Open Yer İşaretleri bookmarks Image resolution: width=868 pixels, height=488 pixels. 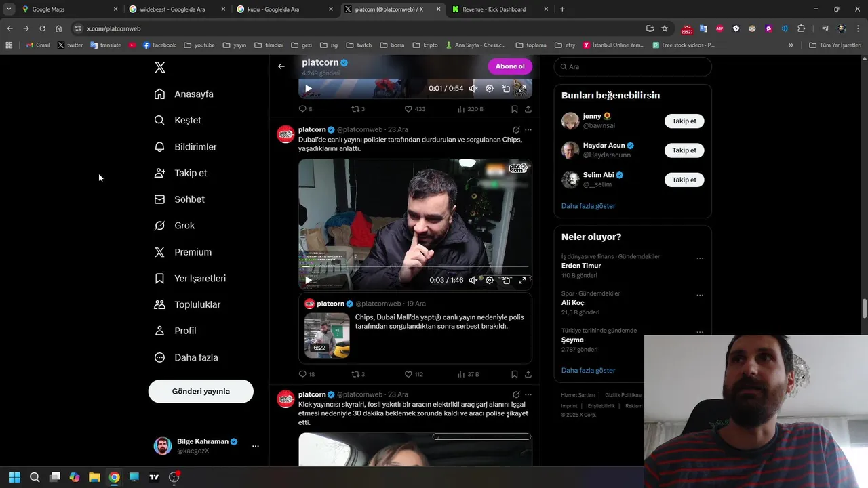click(190, 279)
